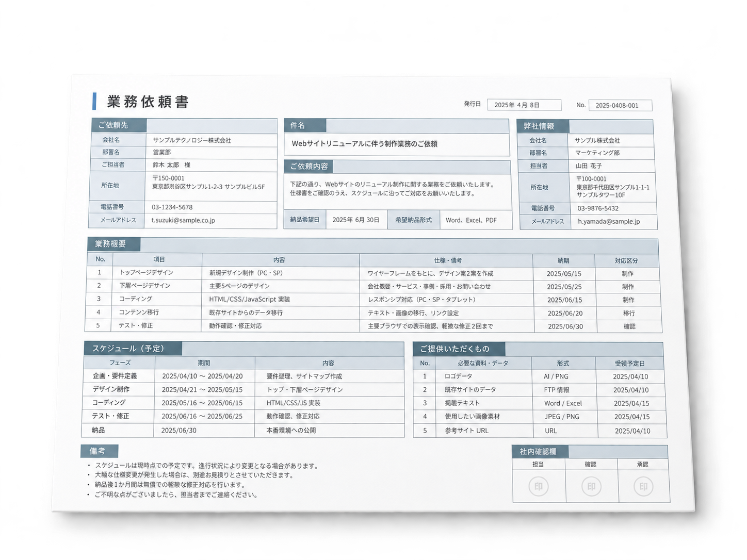Click the "スケジュール（予定）" section header

(x=133, y=349)
